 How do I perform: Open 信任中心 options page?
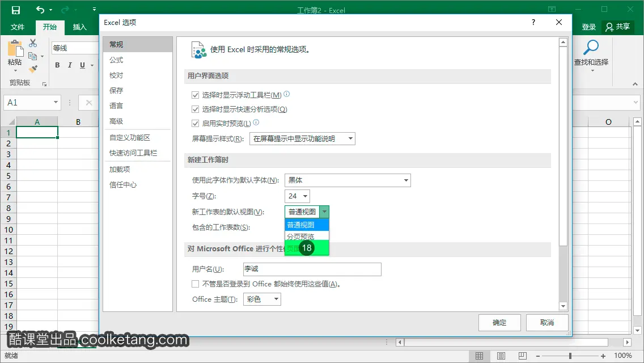pos(138,185)
